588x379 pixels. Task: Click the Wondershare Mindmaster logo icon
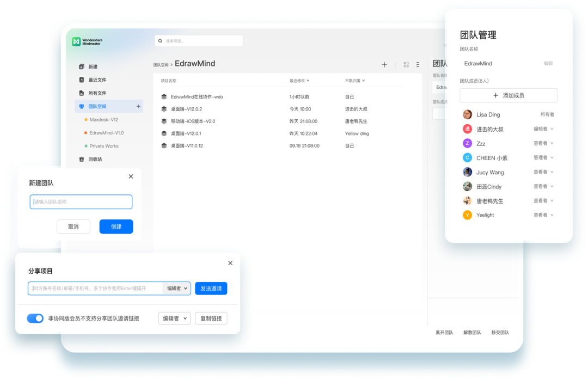click(76, 42)
